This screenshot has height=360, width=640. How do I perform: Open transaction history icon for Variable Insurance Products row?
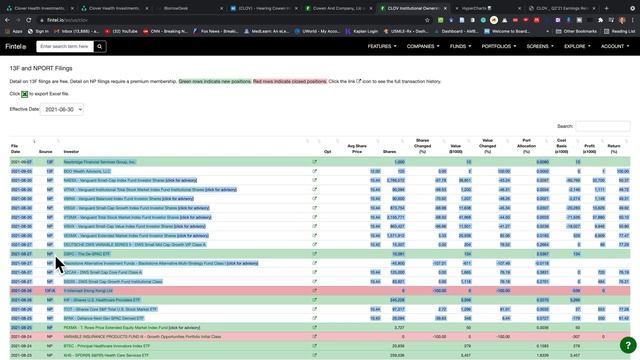[314, 337]
